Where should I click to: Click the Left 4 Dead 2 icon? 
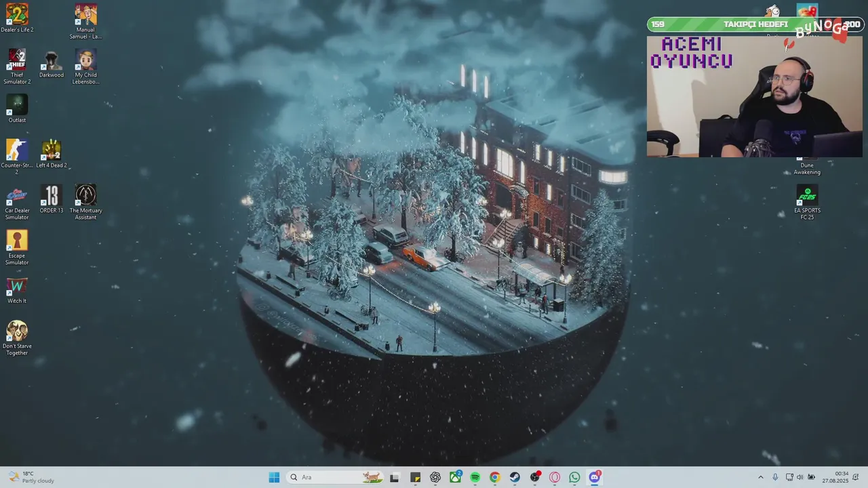click(x=52, y=154)
